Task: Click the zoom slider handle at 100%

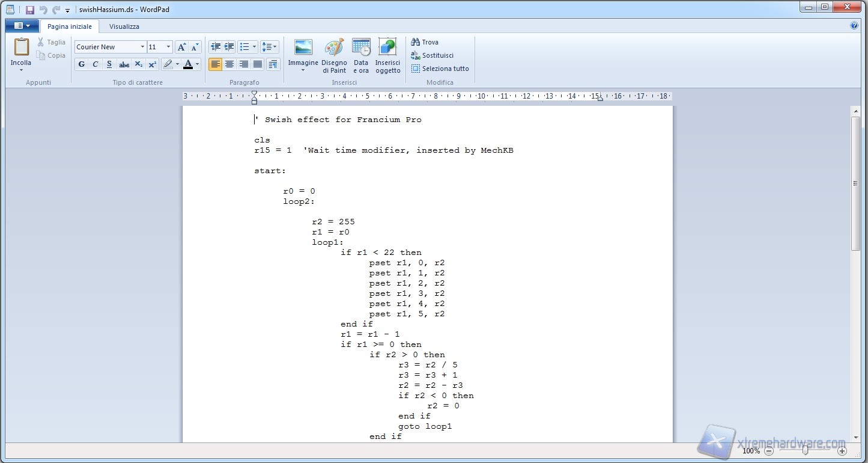Action: [x=805, y=451]
